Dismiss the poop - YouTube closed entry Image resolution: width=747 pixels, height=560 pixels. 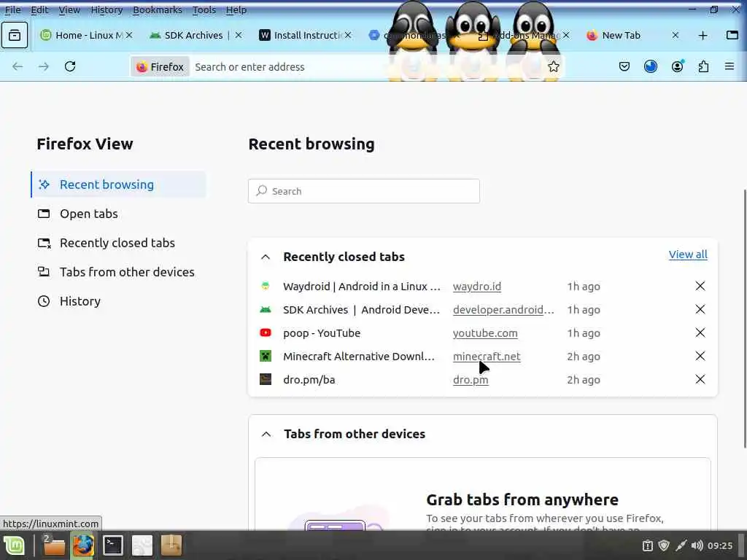700,332
